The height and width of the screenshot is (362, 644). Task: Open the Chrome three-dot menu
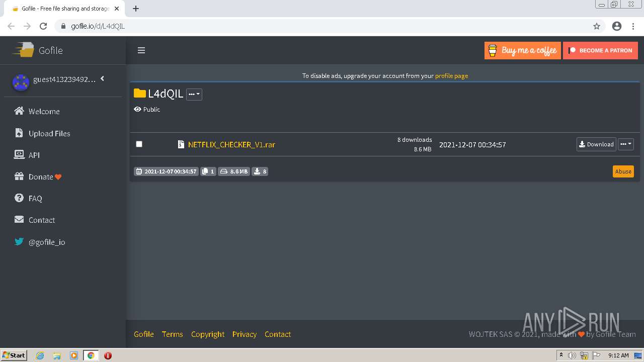click(x=634, y=26)
